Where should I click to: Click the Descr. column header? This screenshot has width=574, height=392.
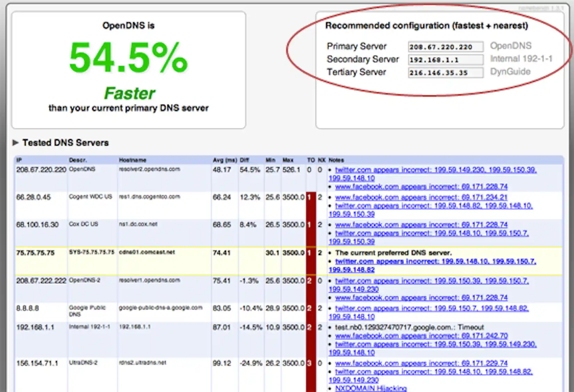78,160
